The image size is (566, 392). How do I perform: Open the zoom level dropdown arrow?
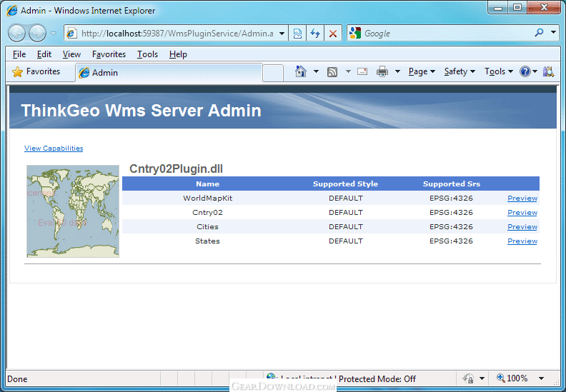coord(541,378)
